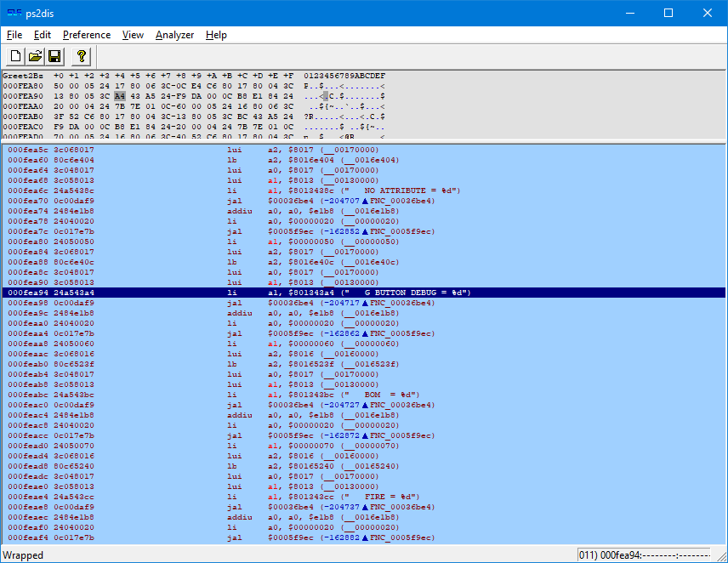The height and width of the screenshot is (563, 728).
Task: Maximize the ps2dis window
Action: click(x=668, y=13)
